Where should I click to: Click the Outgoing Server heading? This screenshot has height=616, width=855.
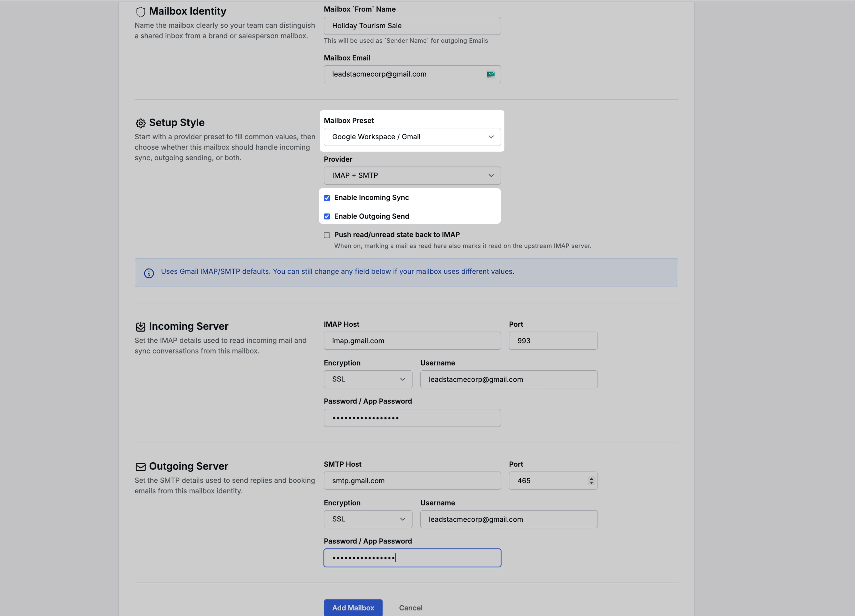[x=188, y=467]
